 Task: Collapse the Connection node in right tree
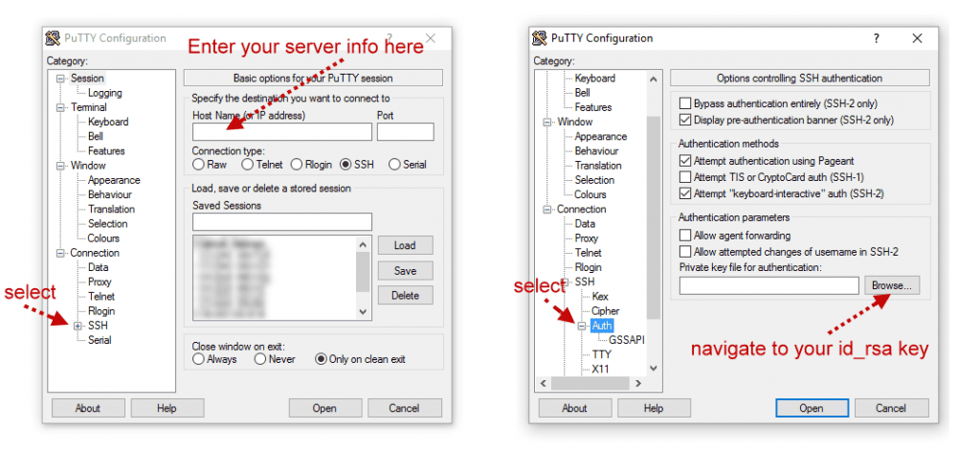pos(547,210)
